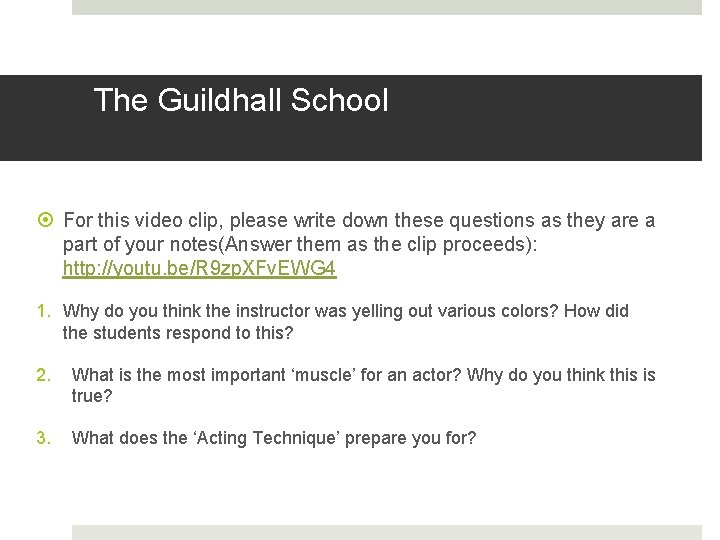Click the word "Guildhall" in the title
The width and height of the screenshot is (720, 540).
222,100
